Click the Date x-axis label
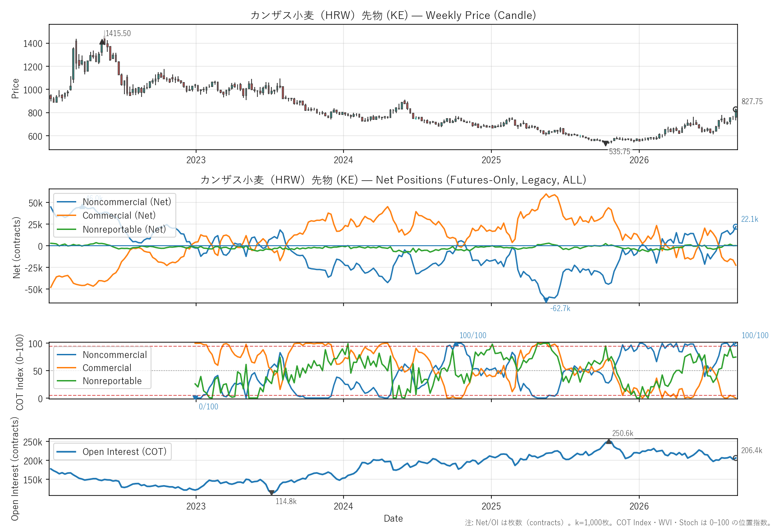This screenshot has width=779, height=532. point(393,518)
